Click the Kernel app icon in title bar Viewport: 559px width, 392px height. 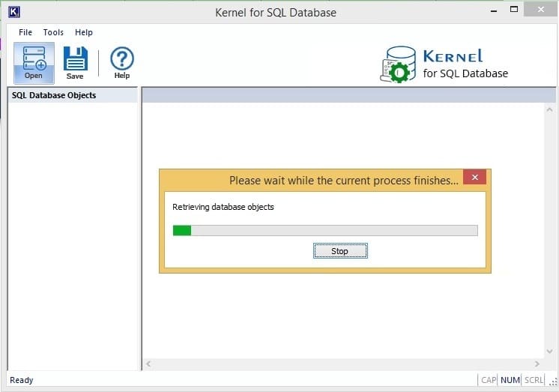(x=14, y=12)
